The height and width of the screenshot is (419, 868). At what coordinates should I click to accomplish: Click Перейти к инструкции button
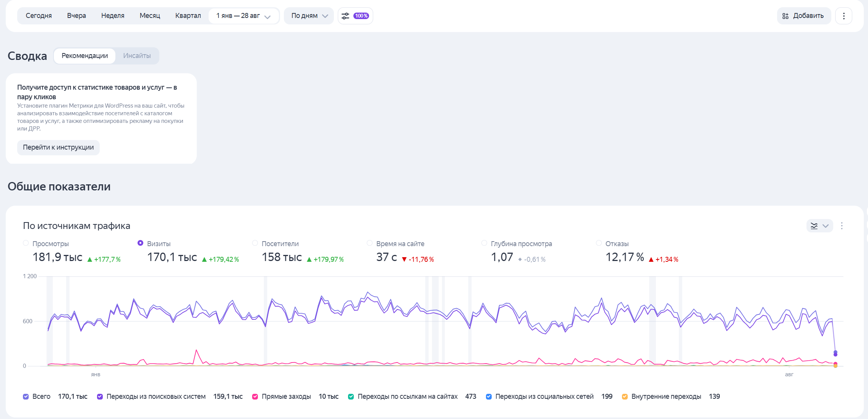point(58,147)
